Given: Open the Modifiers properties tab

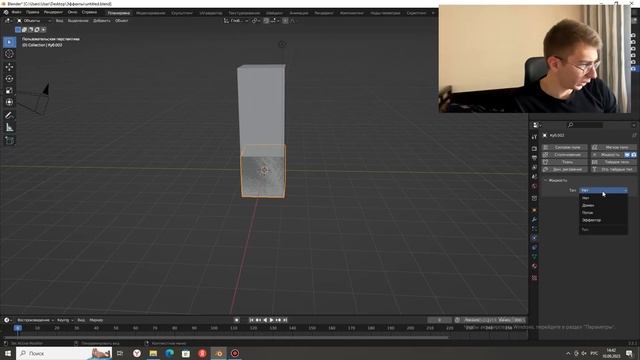Looking at the screenshot, I should pos(534,220).
